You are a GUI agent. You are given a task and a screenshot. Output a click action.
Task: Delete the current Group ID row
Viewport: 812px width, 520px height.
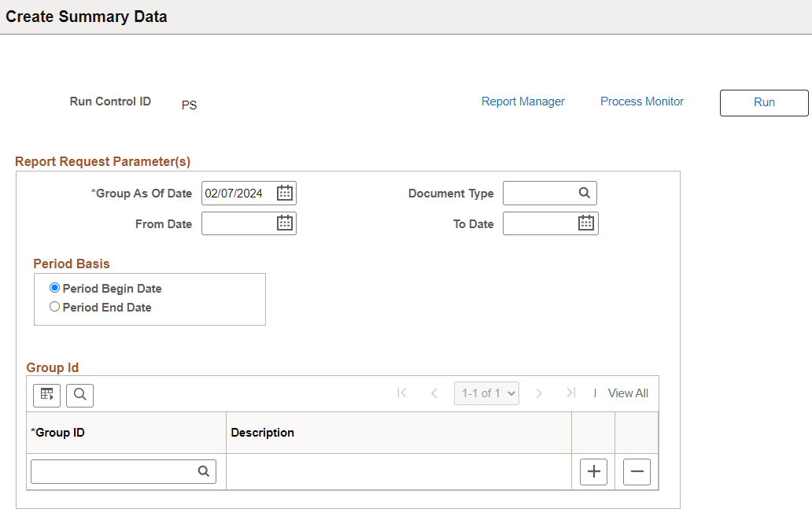tap(637, 471)
